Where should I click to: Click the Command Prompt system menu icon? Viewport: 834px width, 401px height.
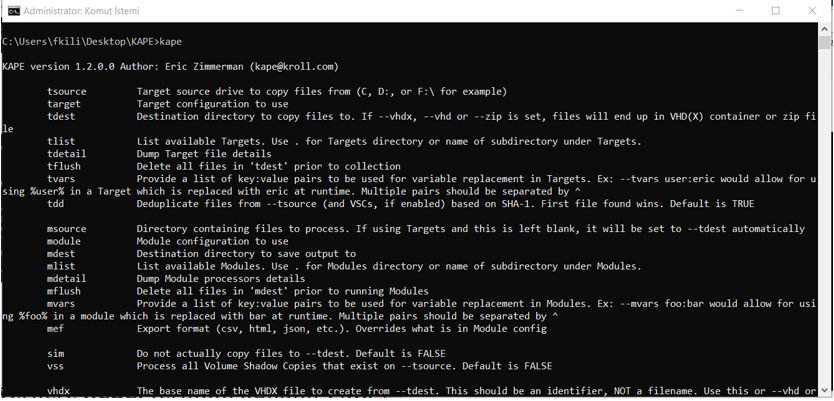tap(14, 11)
